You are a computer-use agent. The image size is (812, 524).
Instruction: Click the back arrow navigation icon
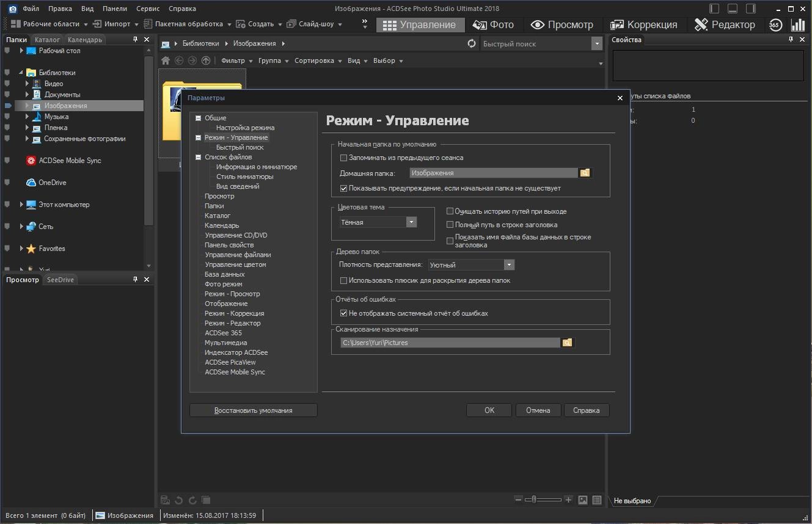(179, 60)
